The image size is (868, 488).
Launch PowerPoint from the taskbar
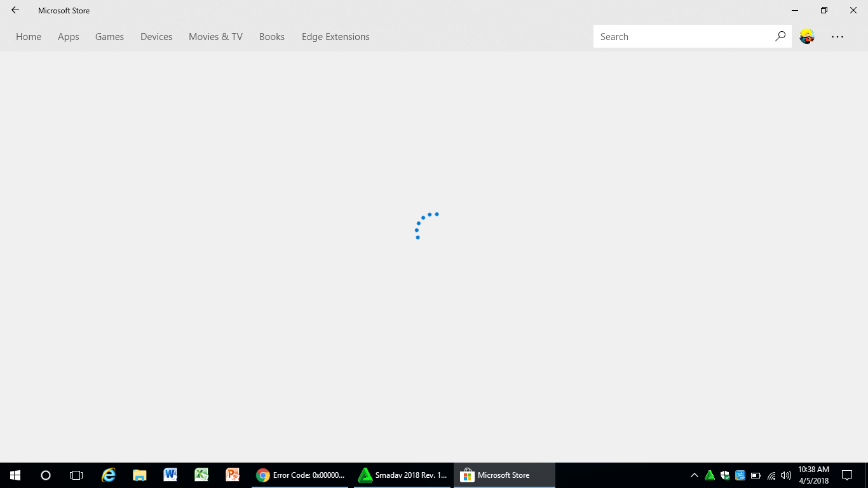(x=233, y=475)
